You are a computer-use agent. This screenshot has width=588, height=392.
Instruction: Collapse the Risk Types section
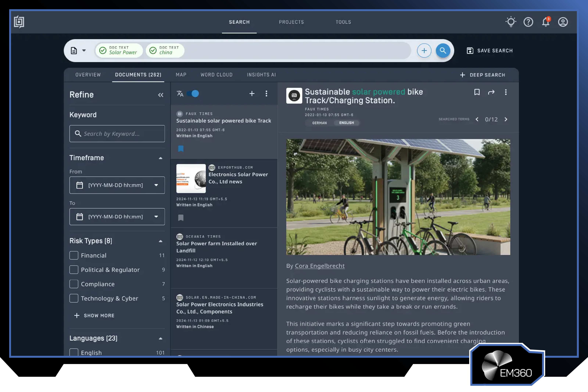(x=161, y=241)
